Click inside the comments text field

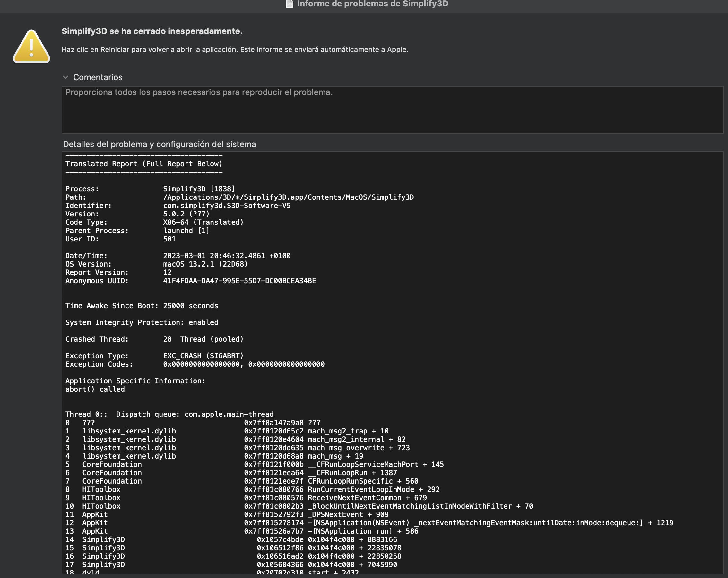392,110
